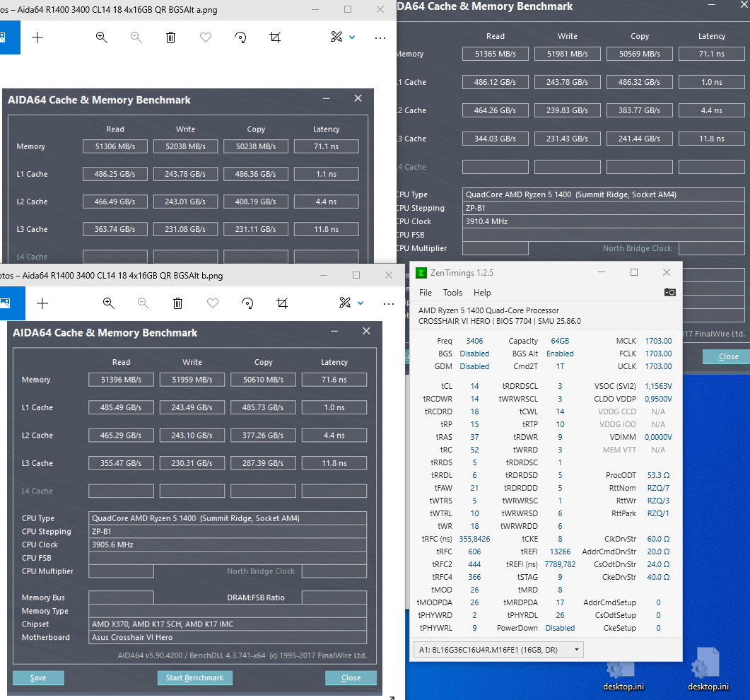Click the Capacity value 64GB in ZenTimings
This screenshot has width=750, height=700.
tap(560, 341)
